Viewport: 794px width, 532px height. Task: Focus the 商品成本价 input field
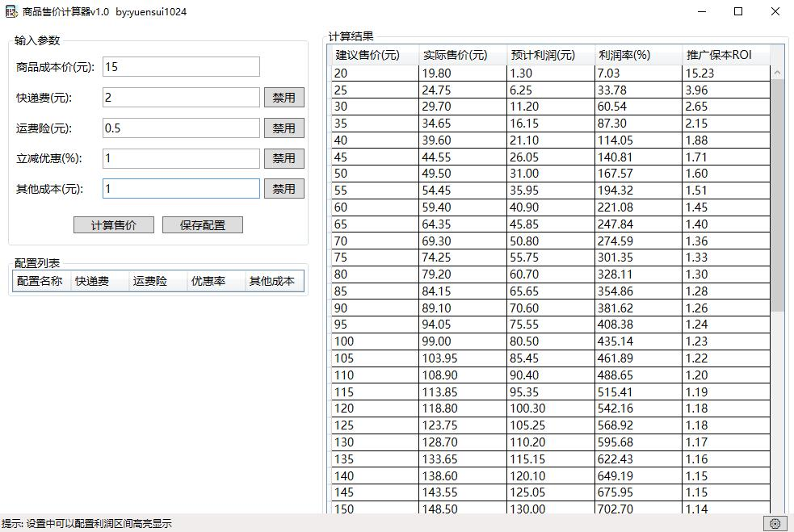(181, 67)
